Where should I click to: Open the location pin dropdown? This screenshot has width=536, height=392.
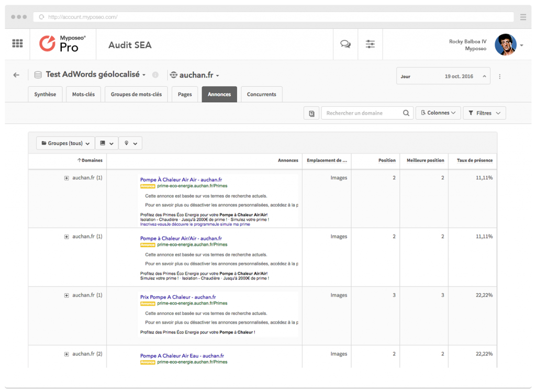130,143
